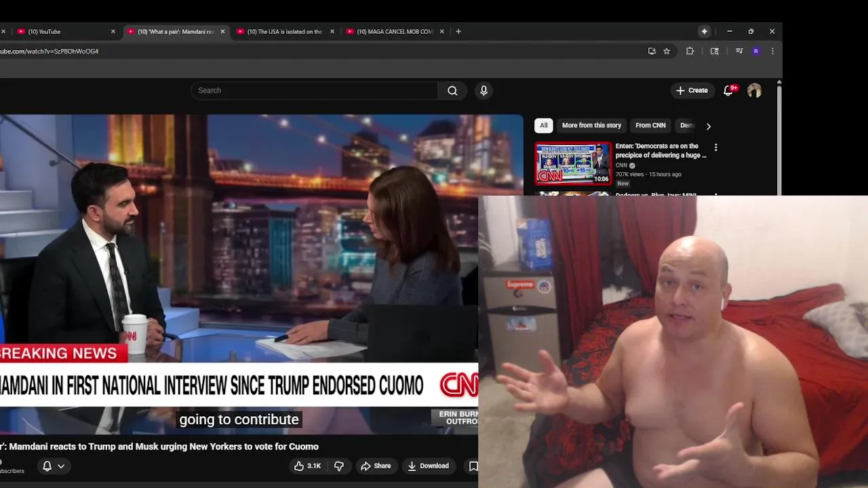Image resolution: width=868 pixels, height=488 pixels.
Task: Close the 'MAGA CANCEL MOB' tab
Action: (x=442, y=31)
